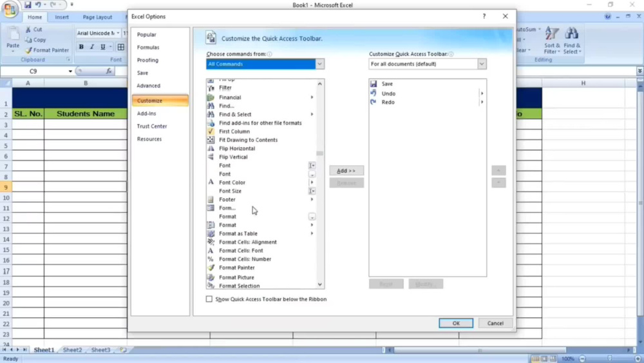Toggle Bold in Excel ribbon
This screenshot has height=363, width=644.
point(81,47)
